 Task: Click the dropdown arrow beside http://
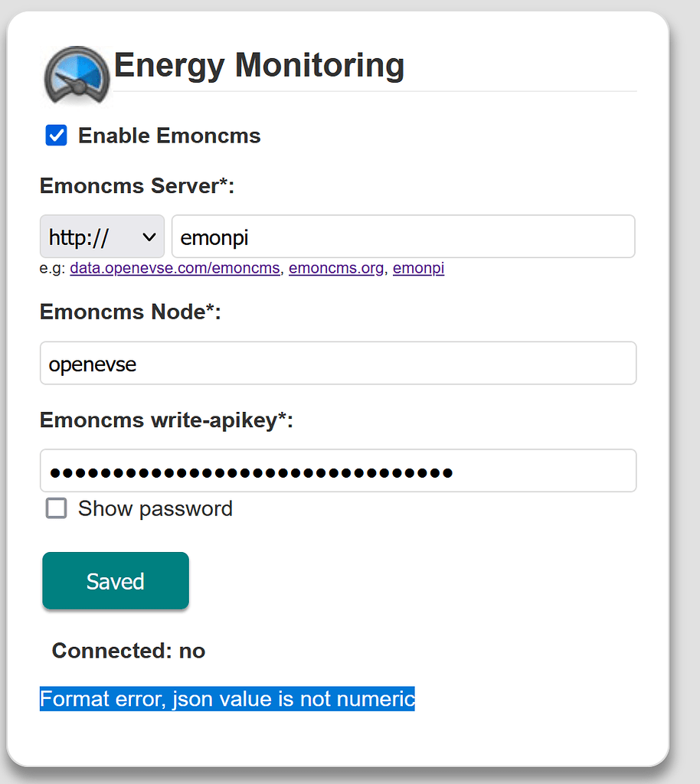tap(150, 236)
